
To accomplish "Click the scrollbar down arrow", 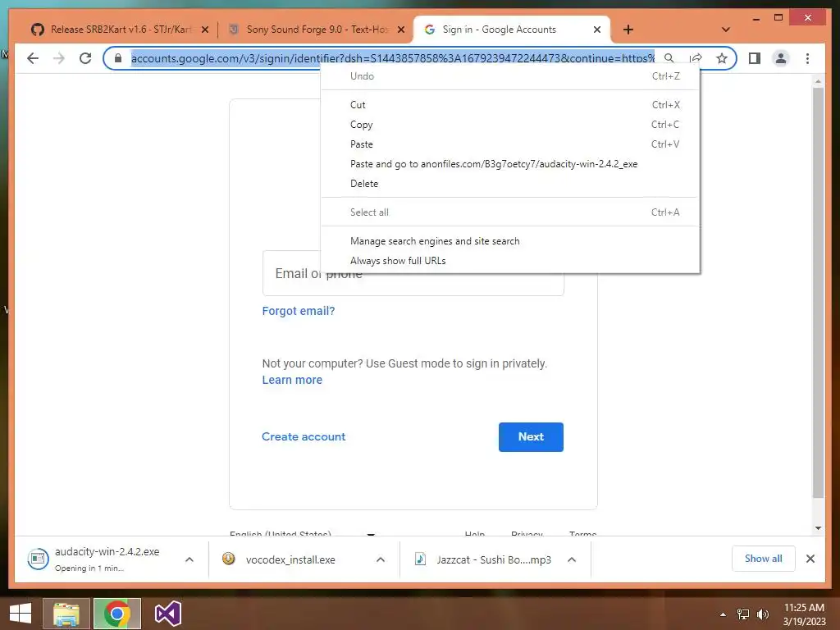I will (818, 528).
